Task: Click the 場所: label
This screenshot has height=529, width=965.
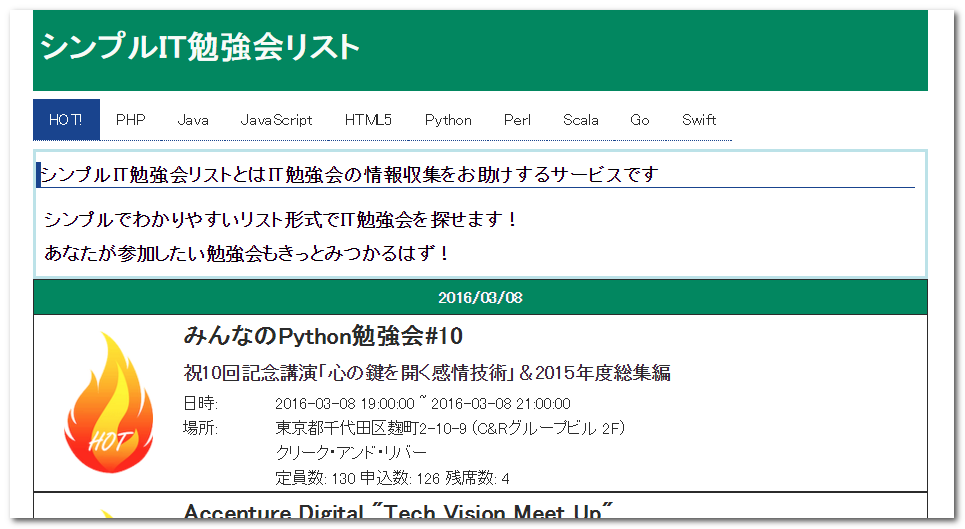Action: pos(201,428)
